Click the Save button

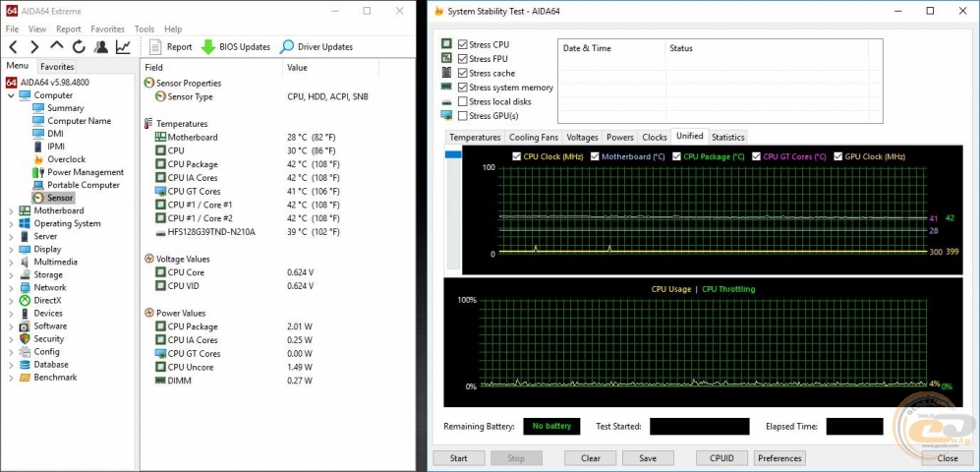click(x=648, y=458)
